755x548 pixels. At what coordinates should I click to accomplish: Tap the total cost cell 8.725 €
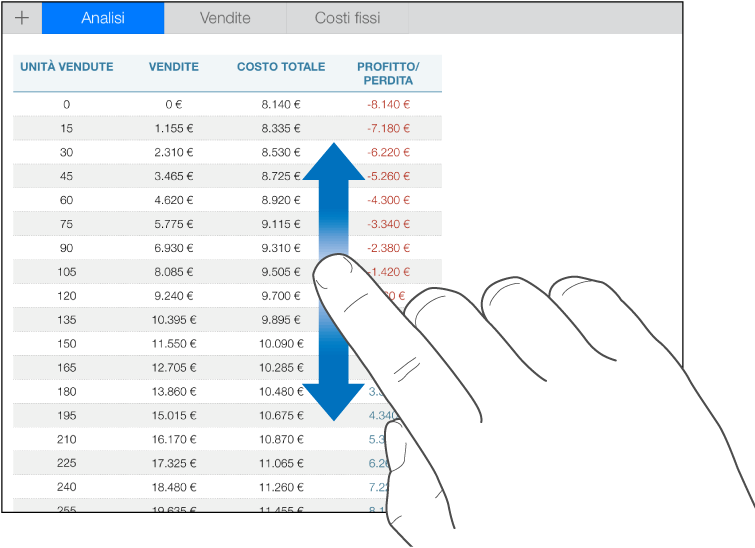coord(281,176)
